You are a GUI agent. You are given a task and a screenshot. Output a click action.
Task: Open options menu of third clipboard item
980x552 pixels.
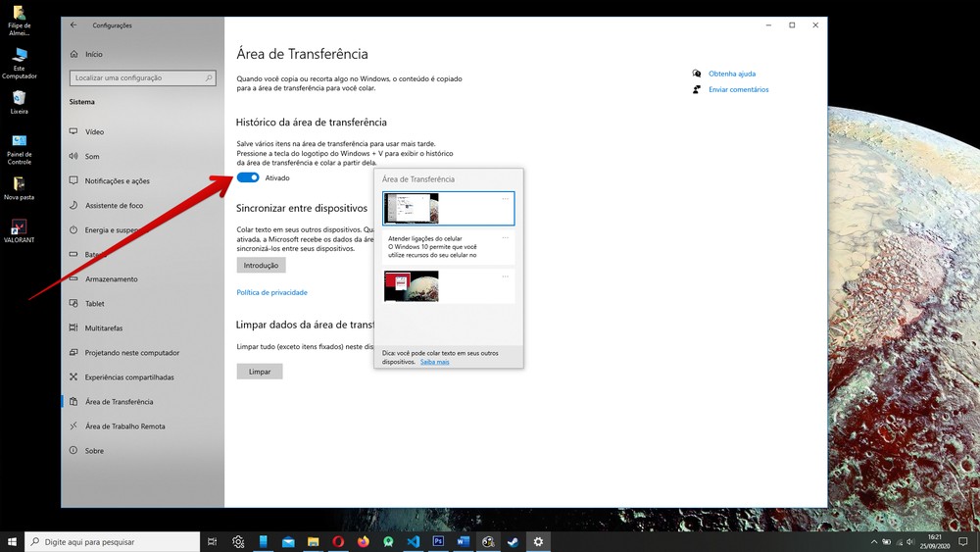pyautogui.click(x=505, y=276)
